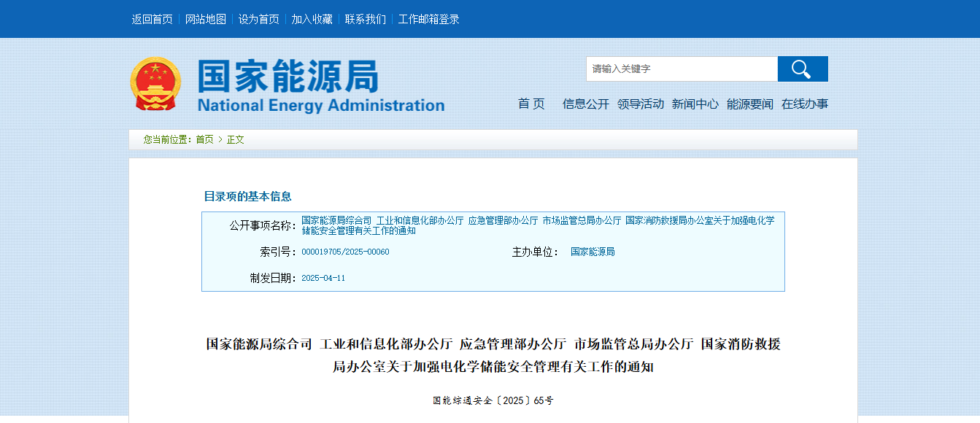This screenshot has width=980, height=423.
Task: Open 联系我们 link
Action: tap(366, 19)
